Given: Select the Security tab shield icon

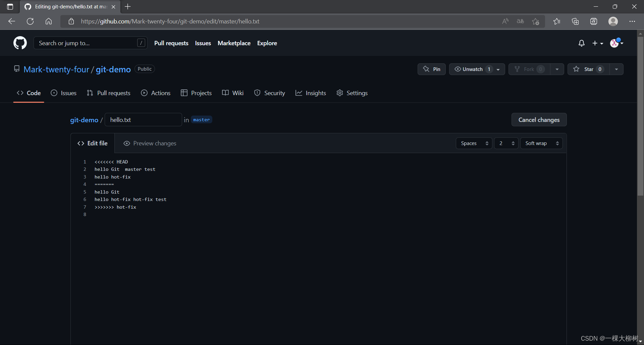Looking at the screenshot, I should 257,93.
